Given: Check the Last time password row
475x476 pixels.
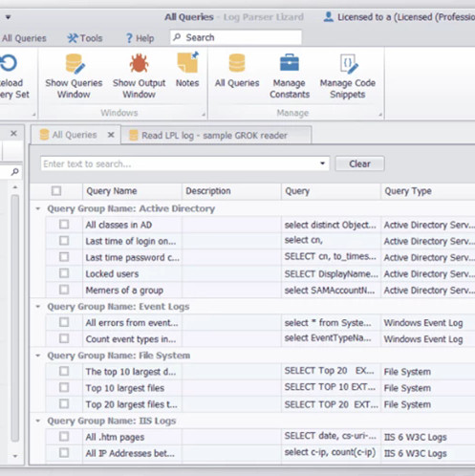Looking at the screenshot, I should pyautogui.click(x=64, y=257).
